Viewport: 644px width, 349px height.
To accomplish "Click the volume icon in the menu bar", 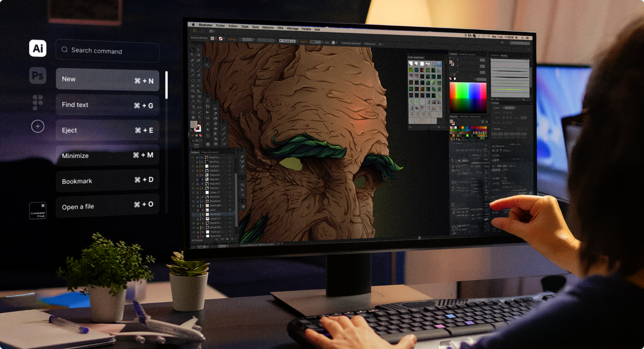I will [x=517, y=37].
